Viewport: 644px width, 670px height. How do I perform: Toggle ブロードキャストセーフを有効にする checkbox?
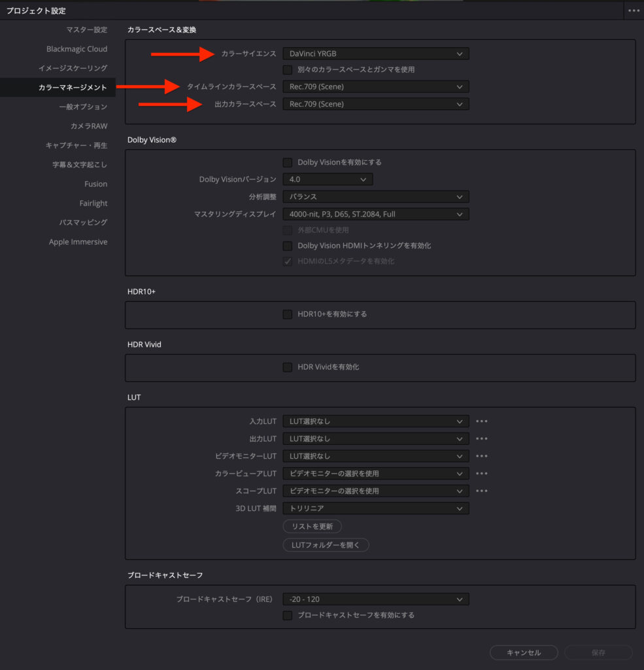coord(288,615)
